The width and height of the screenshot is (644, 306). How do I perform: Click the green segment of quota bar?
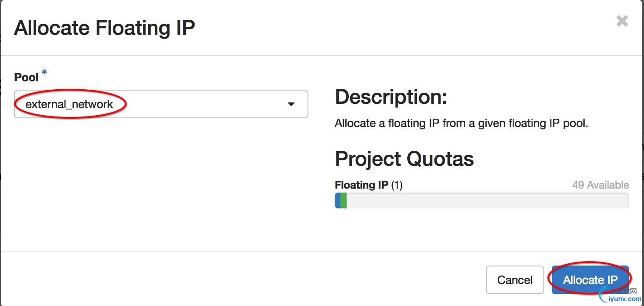point(344,200)
